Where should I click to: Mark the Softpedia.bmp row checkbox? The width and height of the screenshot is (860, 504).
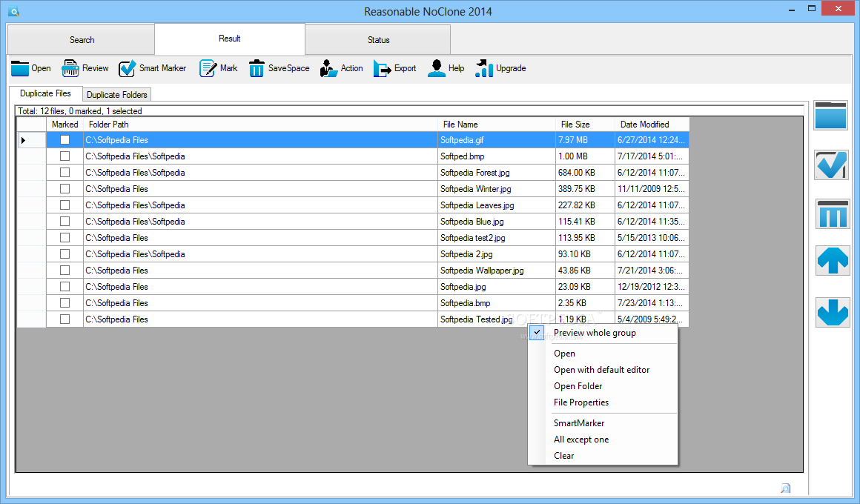[64, 302]
